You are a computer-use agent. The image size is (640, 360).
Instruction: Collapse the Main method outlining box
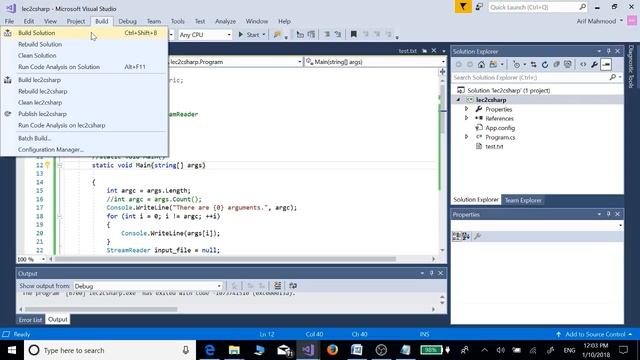coord(60,165)
